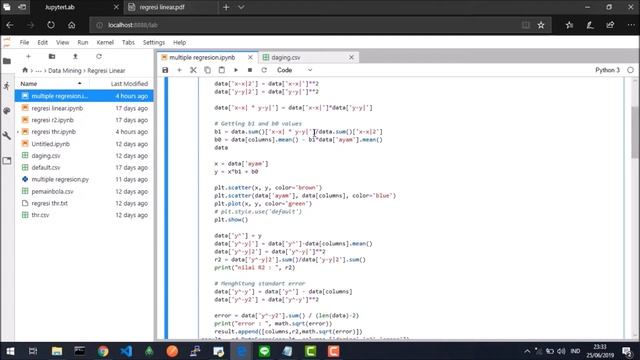Open File Explorer from the taskbar
The height and width of the screenshot is (360, 640).
click(57, 351)
